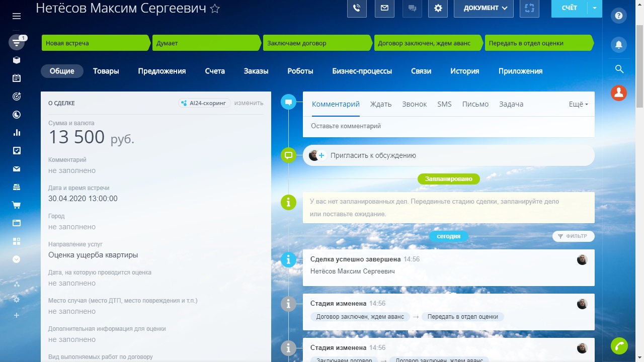Click the phone call icon in header
The height and width of the screenshot is (362, 644).
pyautogui.click(x=357, y=8)
